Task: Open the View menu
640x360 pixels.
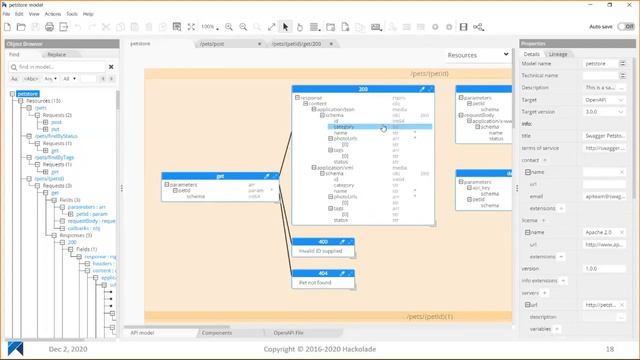Action: coord(34,14)
